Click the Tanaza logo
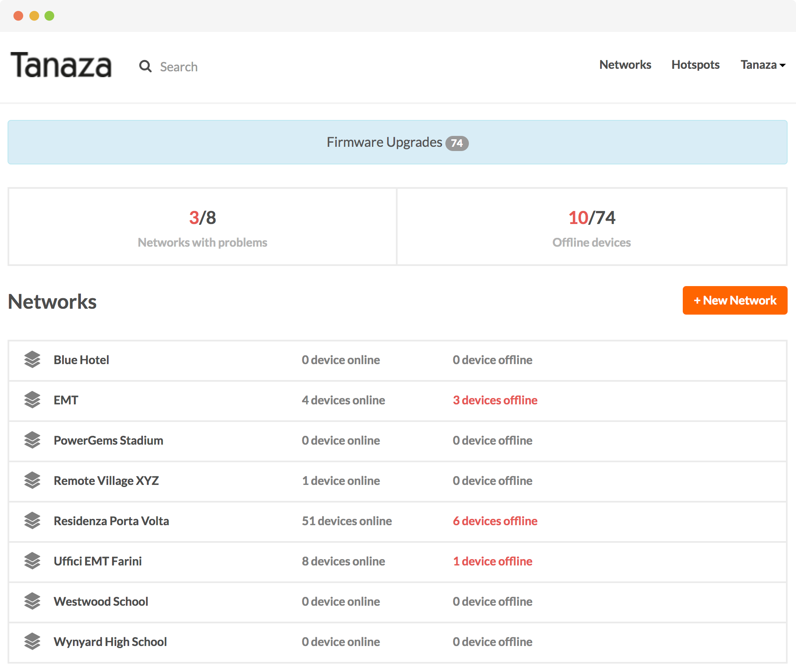The height and width of the screenshot is (672, 796). click(x=61, y=65)
